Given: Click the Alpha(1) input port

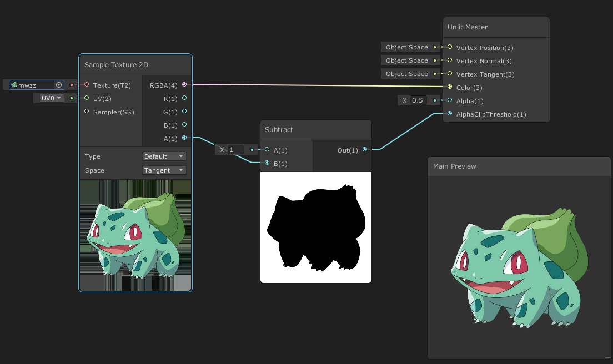Looking at the screenshot, I should tap(450, 100).
